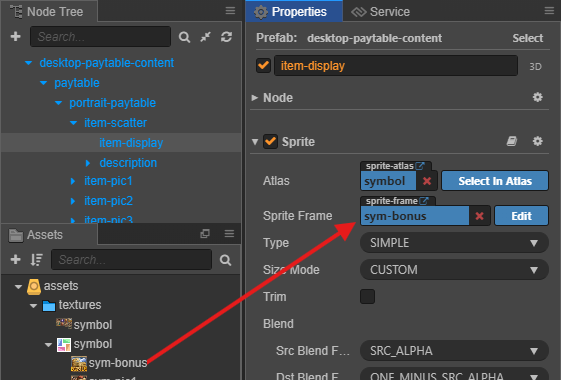The image size is (561, 380).
Task: Enable the Trim checkbox
Action: [x=367, y=297]
